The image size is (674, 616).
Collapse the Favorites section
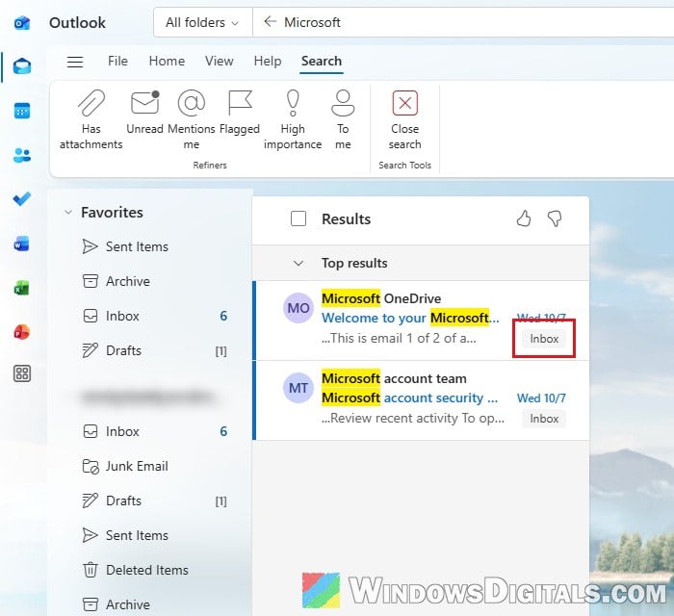[x=68, y=212]
